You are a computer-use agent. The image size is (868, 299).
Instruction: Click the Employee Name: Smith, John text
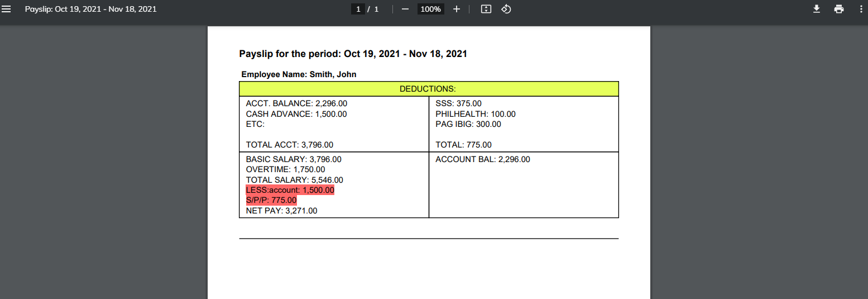click(x=299, y=74)
